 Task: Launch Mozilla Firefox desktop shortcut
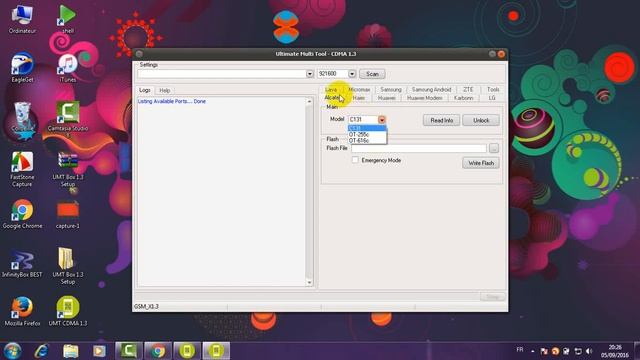tap(22, 312)
